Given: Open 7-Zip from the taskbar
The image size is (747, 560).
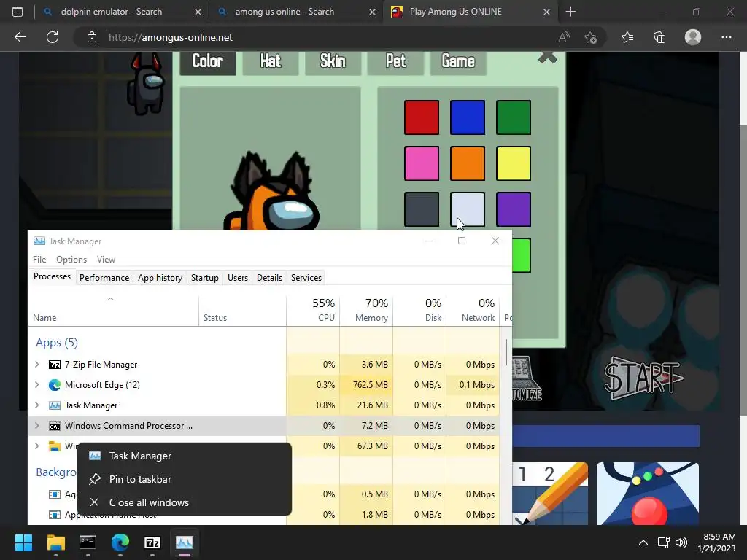Looking at the screenshot, I should pos(152,542).
